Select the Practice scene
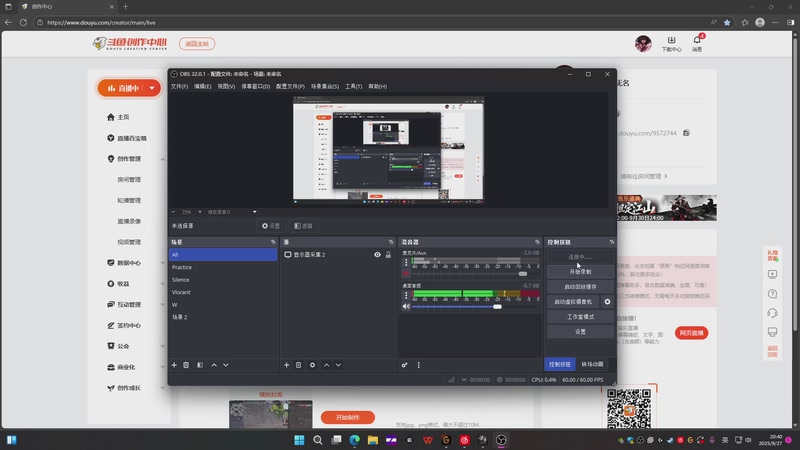 coord(223,267)
